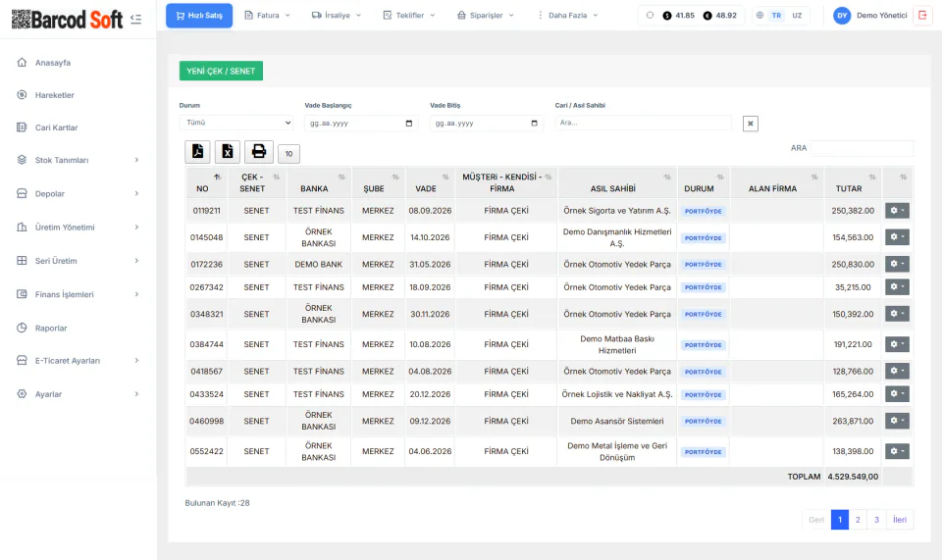Expand Seri Üretim in the sidebar

78,261
